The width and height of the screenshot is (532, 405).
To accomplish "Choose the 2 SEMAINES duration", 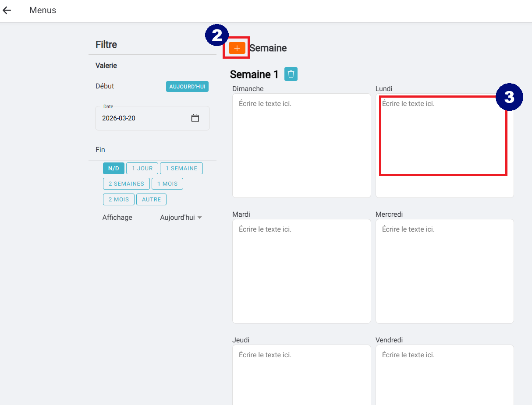I will click(x=126, y=184).
